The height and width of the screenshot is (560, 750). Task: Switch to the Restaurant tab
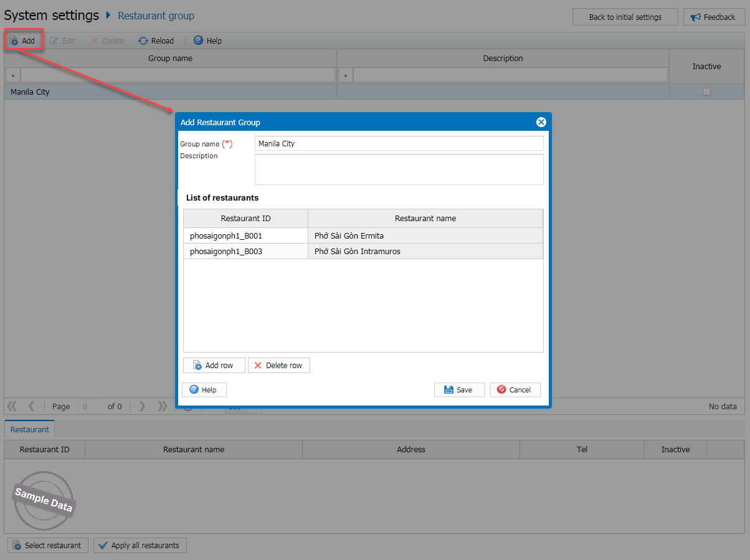(x=30, y=429)
